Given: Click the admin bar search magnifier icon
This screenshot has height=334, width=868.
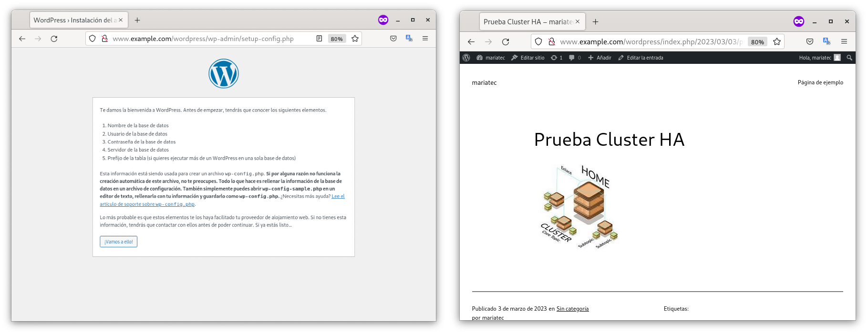Looking at the screenshot, I should pyautogui.click(x=849, y=58).
